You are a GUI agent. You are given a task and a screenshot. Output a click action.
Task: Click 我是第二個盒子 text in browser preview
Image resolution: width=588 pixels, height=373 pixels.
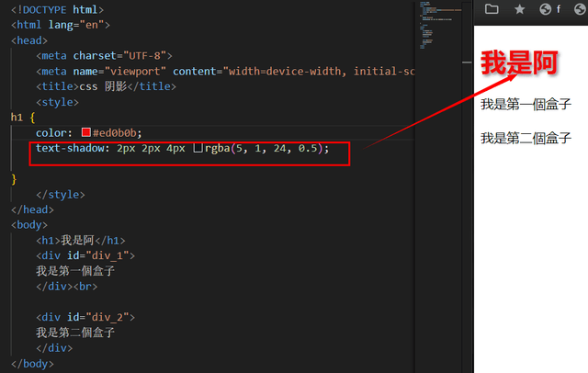tap(526, 138)
